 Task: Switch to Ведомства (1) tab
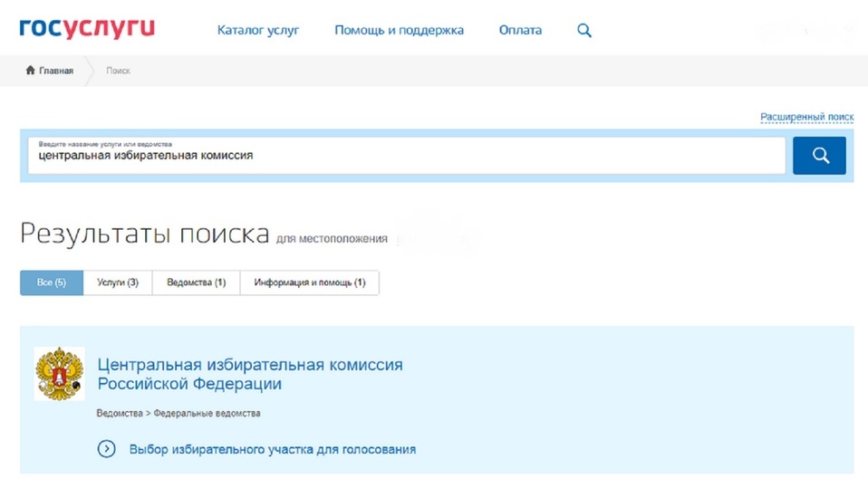[x=197, y=282]
